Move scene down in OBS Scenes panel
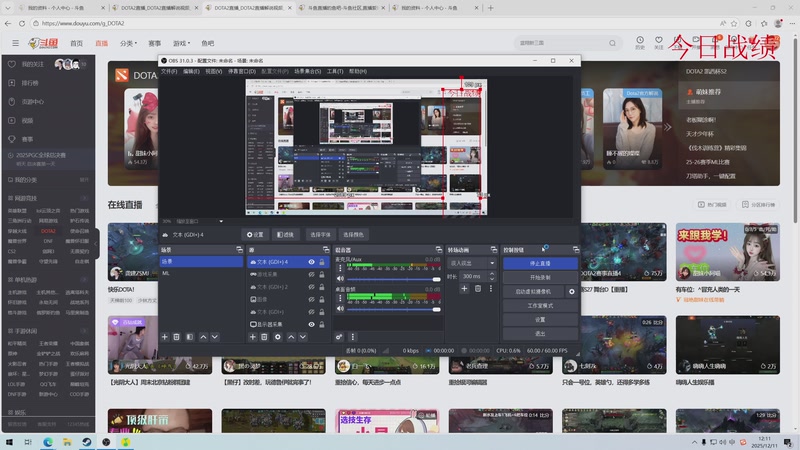The width and height of the screenshot is (800, 450). pyautogui.click(x=215, y=337)
